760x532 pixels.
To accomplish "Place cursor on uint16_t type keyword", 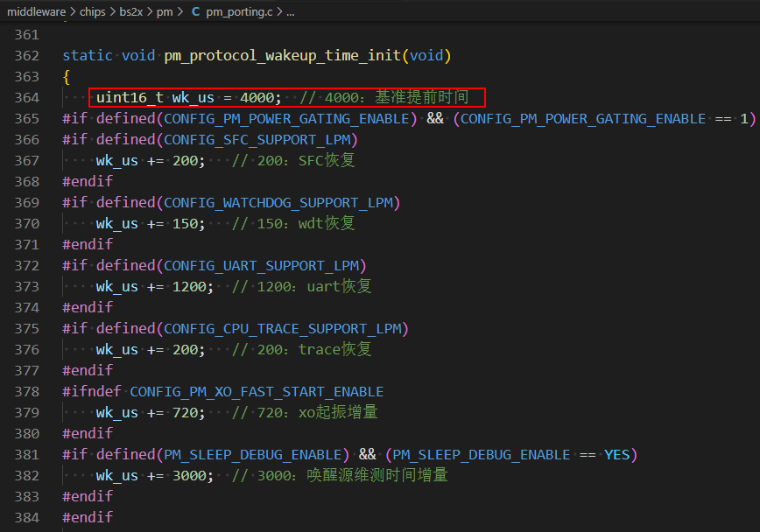I will [129, 97].
